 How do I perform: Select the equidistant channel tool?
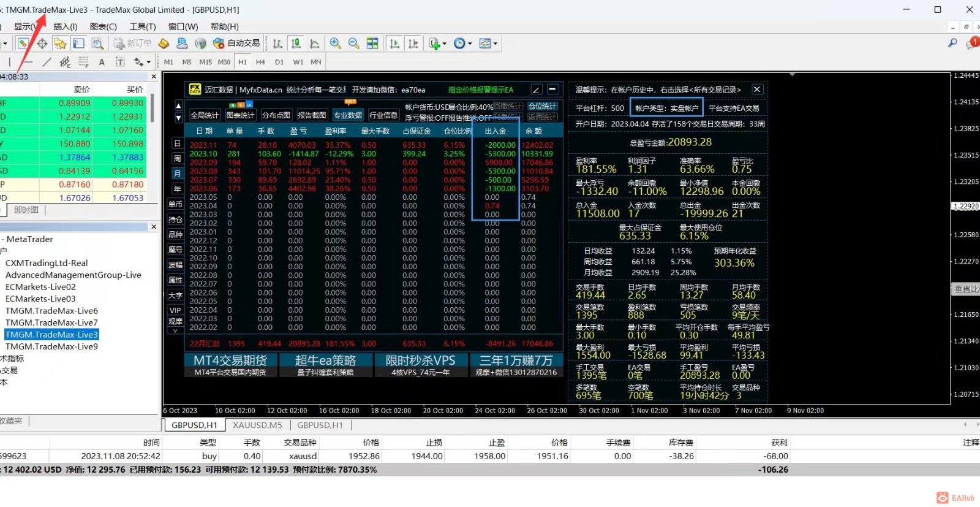coord(64,62)
